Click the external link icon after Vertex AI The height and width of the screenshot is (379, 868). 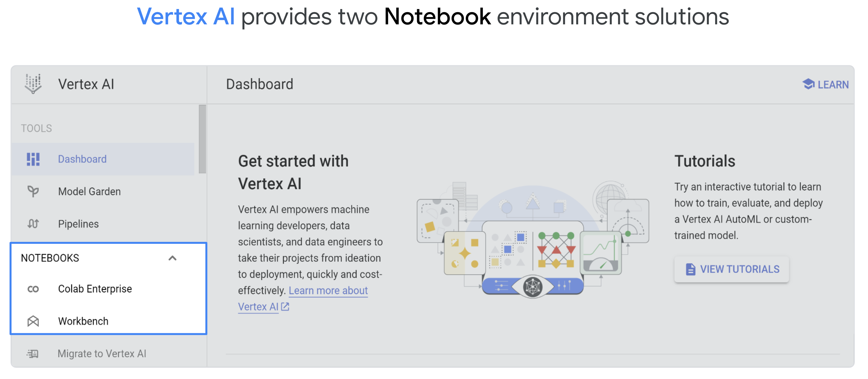285,306
